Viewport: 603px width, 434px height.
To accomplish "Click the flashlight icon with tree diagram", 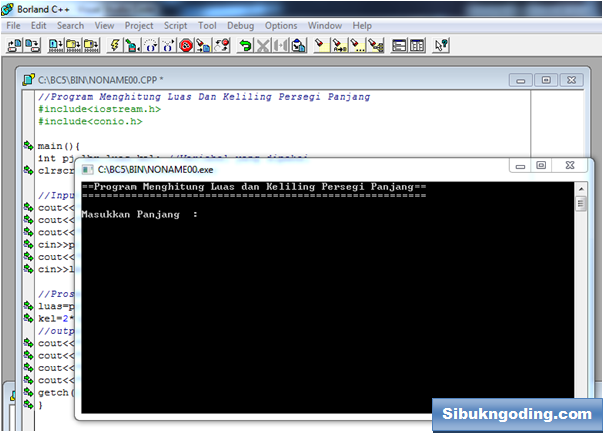I will 375,45.
